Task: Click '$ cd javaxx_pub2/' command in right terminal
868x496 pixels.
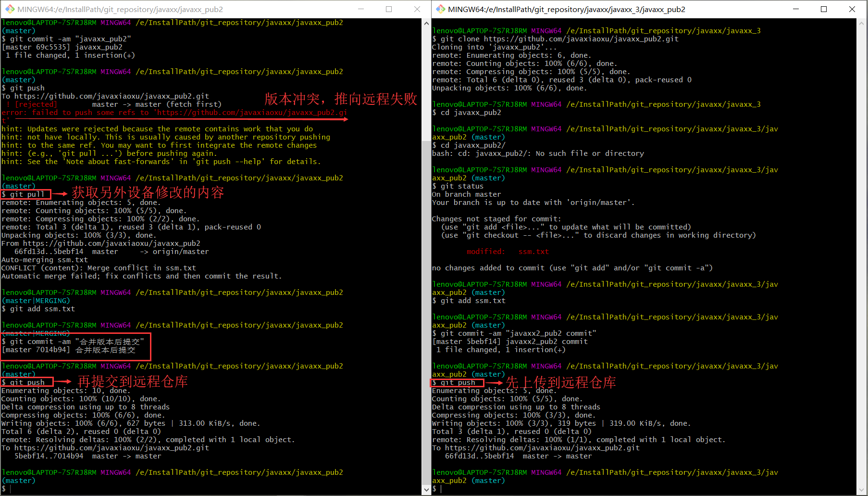Action: click(x=469, y=145)
